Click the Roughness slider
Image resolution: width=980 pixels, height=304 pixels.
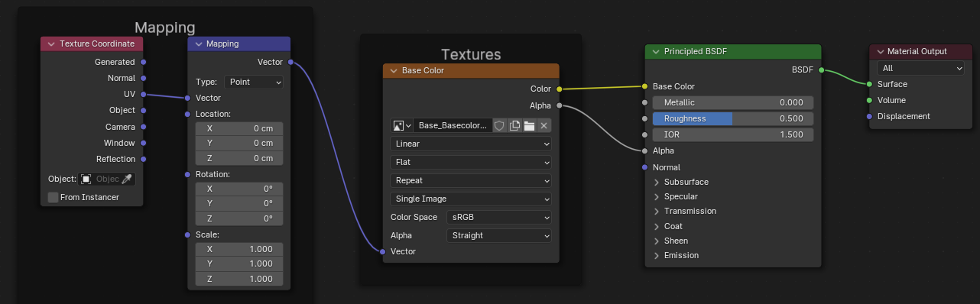click(x=733, y=118)
